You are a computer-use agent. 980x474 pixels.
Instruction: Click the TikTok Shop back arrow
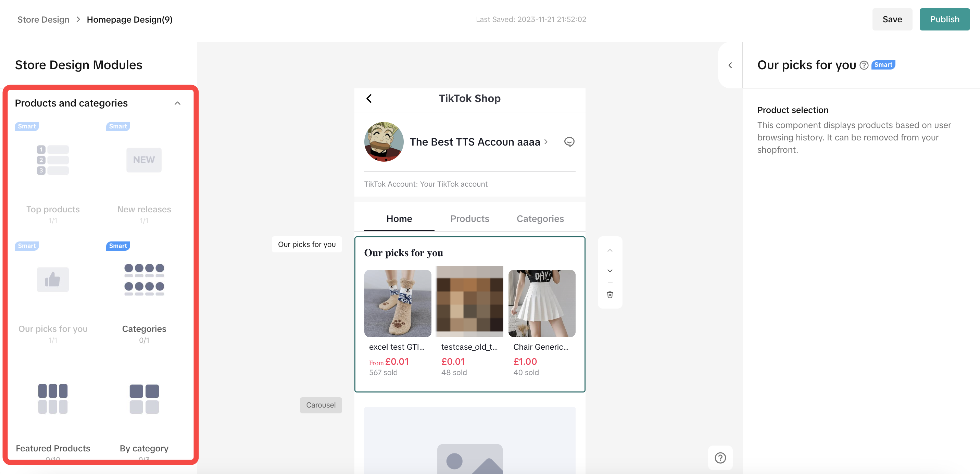click(369, 99)
